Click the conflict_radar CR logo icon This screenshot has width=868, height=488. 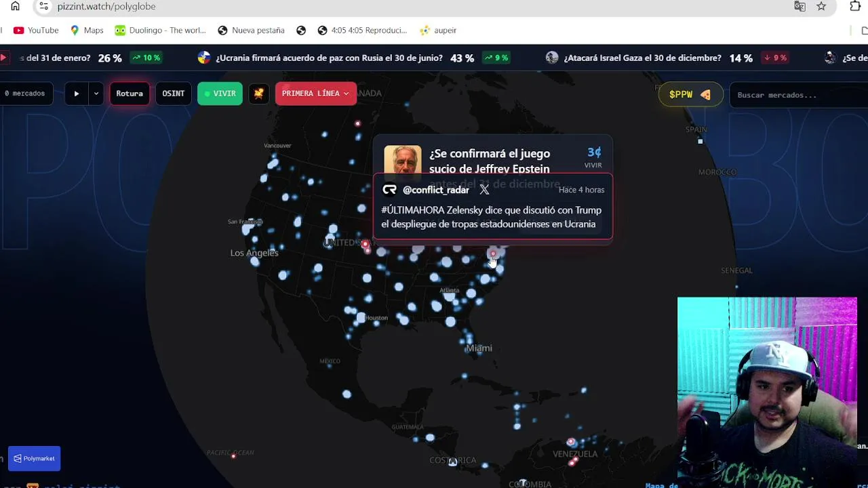click(x=389, y=190)
